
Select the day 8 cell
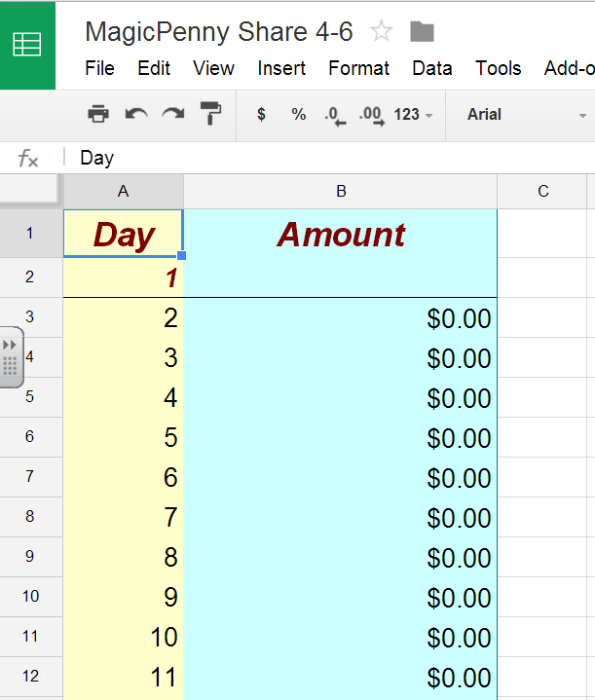(124, 557)
